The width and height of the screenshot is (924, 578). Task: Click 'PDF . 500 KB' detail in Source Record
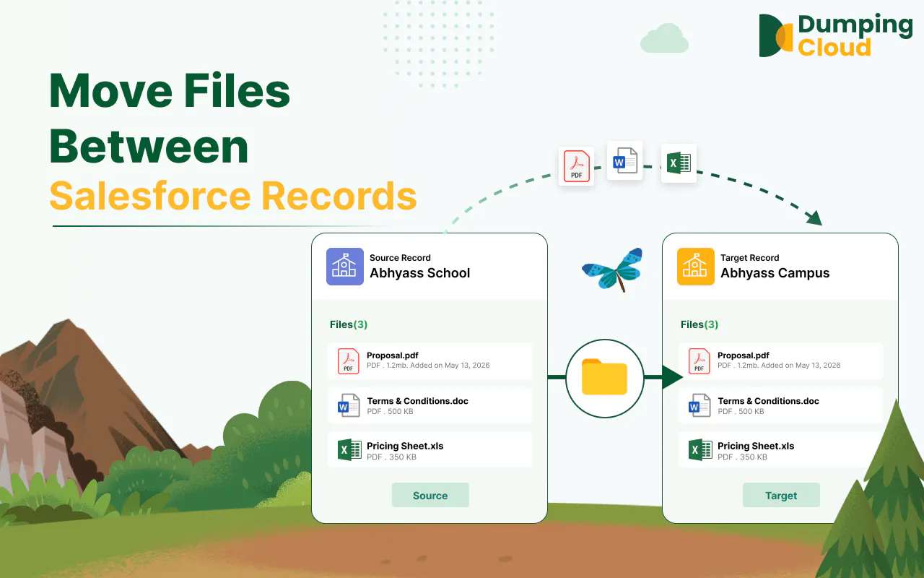coord(390,411)
